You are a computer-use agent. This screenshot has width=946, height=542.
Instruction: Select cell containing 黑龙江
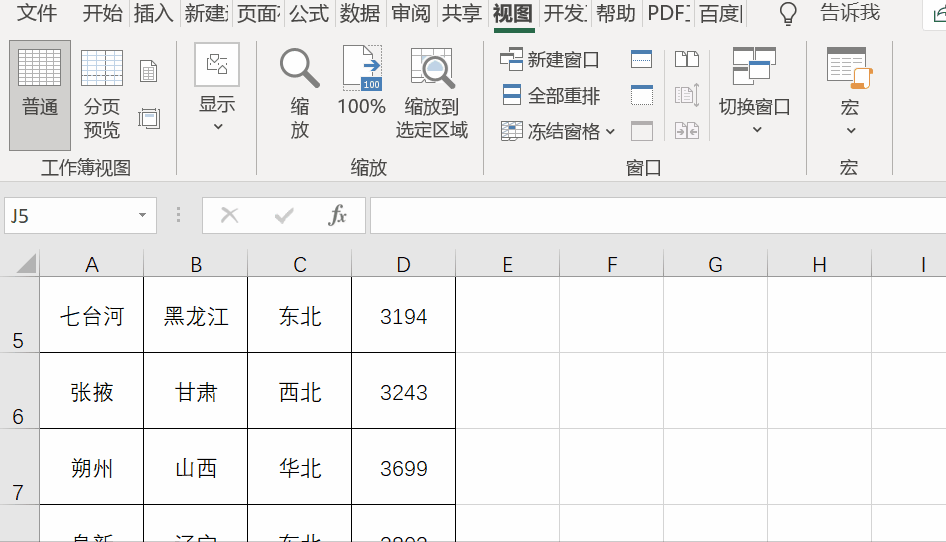pyautogui.click(x=195, y=316)
